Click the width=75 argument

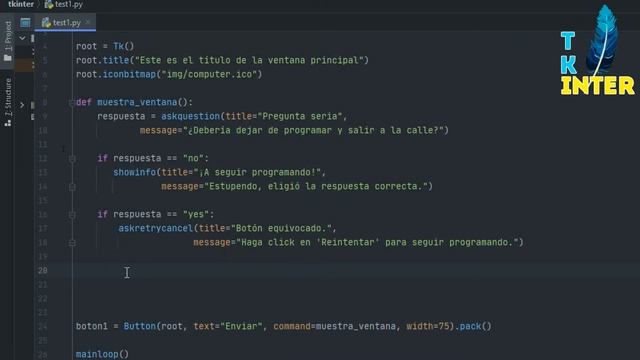click(428, 327)
